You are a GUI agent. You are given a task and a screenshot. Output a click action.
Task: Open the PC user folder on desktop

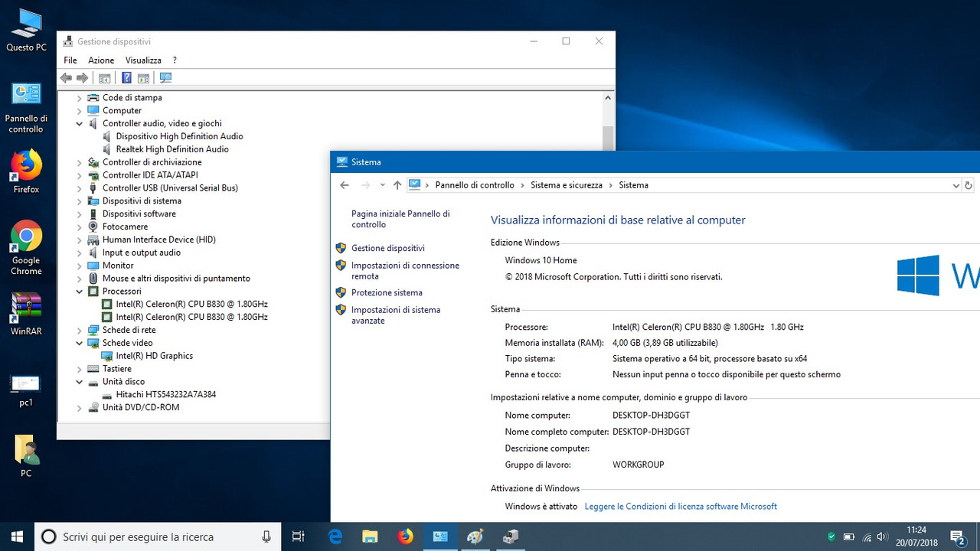(x=26, y=457)
